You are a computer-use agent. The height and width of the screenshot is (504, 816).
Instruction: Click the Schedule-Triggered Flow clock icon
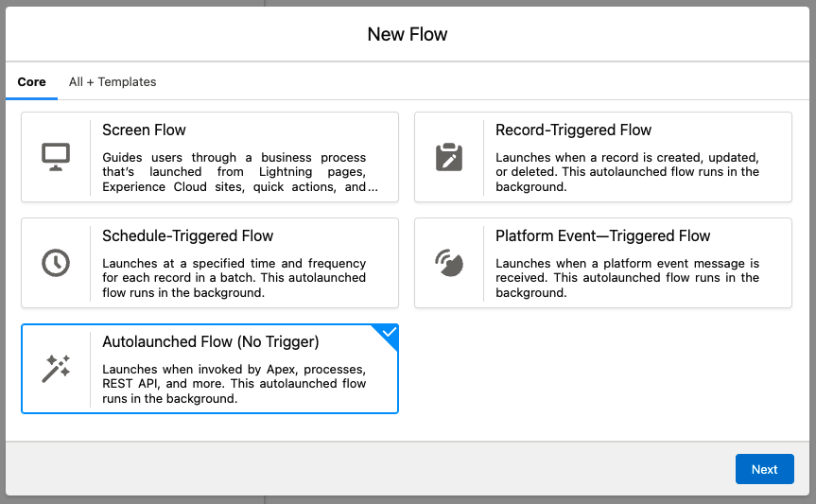[x=56, y=263]
